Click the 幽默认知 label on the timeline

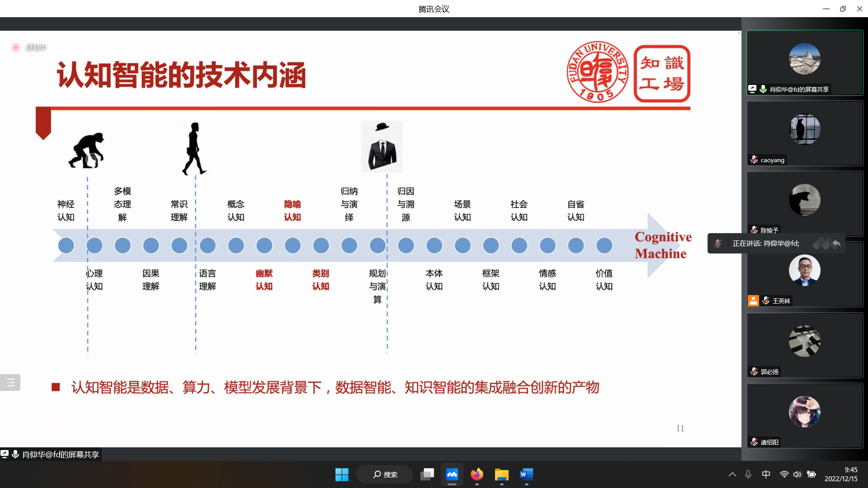point(264,280)
